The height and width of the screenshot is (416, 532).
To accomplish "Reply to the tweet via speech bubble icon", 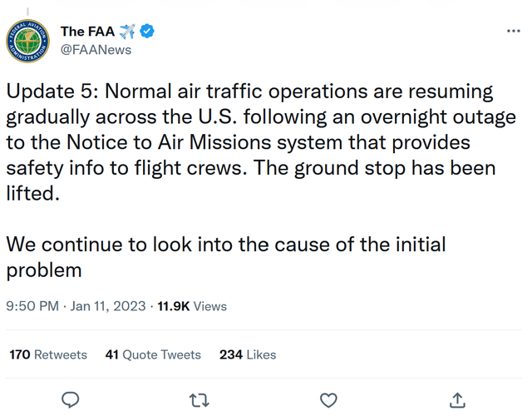I will click(x=71, y=400).
